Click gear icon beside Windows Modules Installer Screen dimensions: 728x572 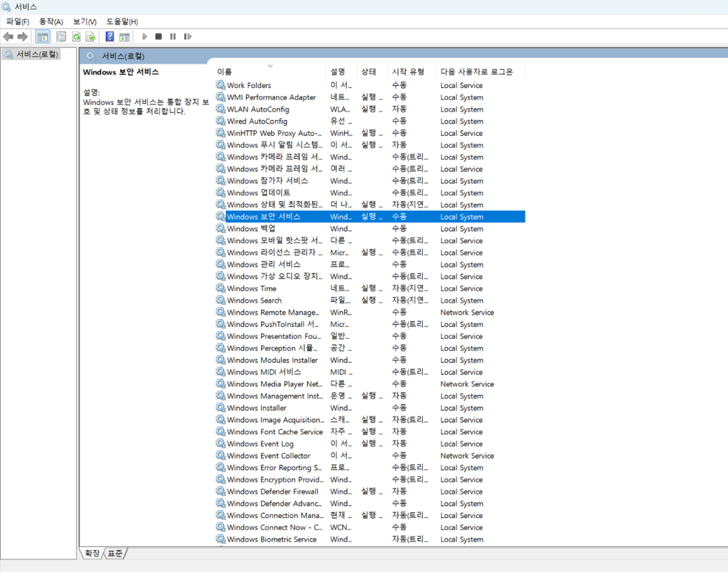point(220,360)
